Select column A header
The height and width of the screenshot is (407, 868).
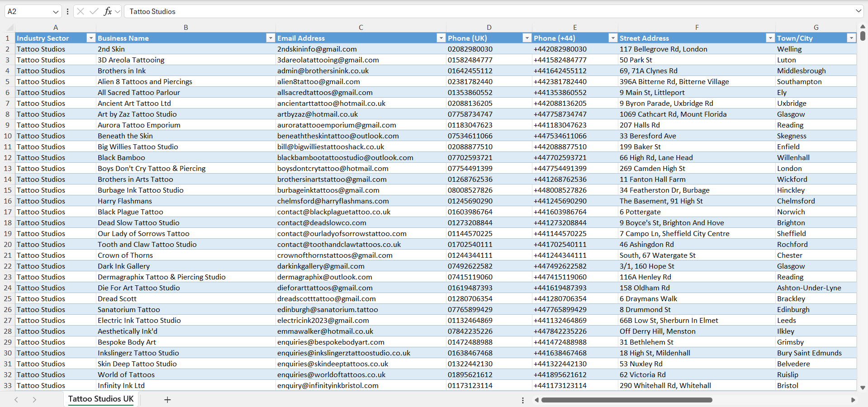[56, 27]
